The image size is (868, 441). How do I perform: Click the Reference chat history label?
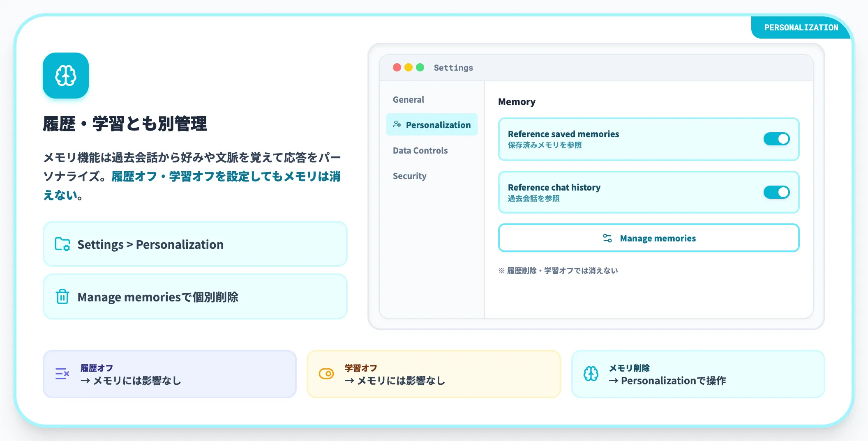554,187
